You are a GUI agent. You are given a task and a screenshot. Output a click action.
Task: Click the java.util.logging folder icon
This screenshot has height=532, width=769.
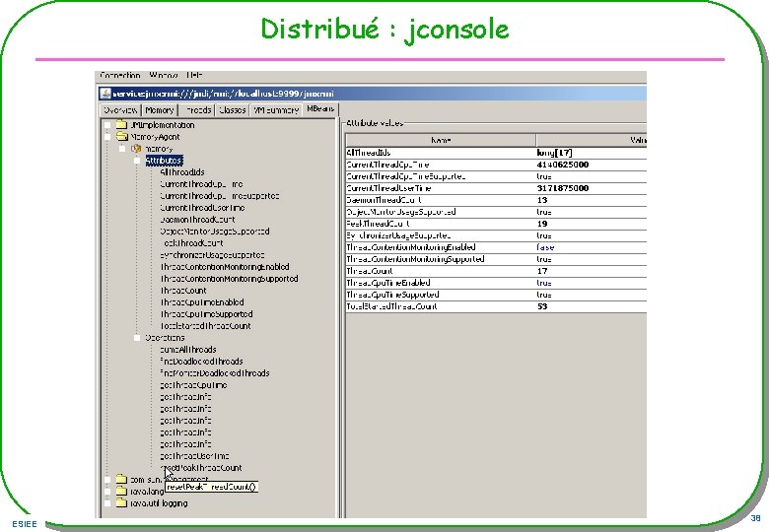(x=121, y=502)
